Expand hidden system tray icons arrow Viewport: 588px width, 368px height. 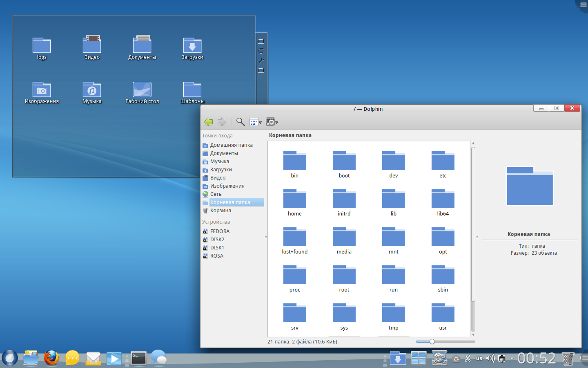(512, 359)
